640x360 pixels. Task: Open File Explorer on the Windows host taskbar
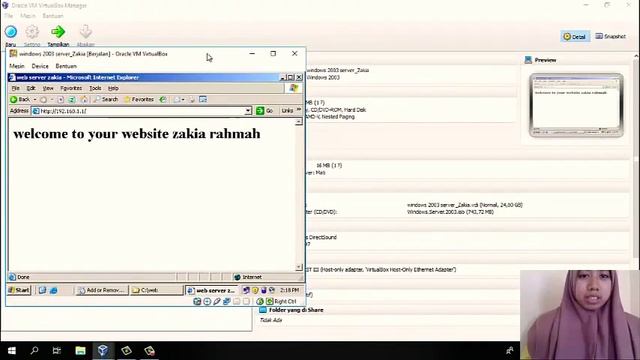point(80,351)
